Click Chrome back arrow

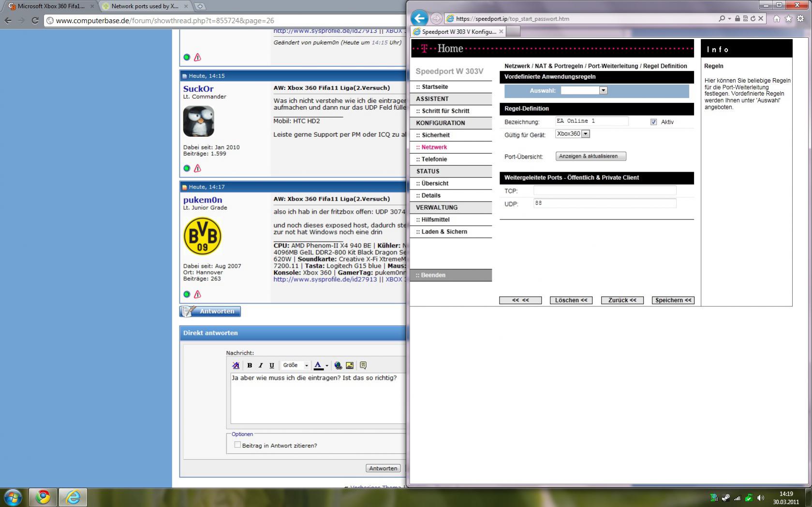(x=8, y=20)
